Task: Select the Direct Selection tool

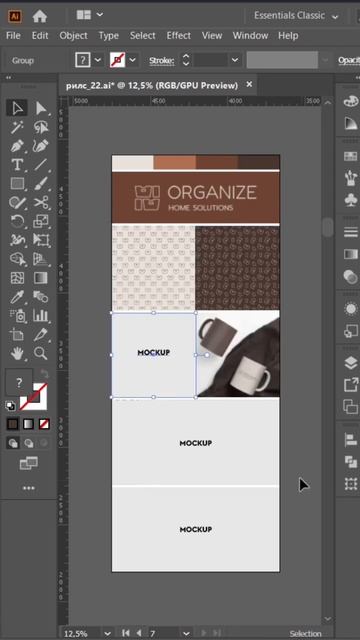Action: tap(41, 108)
